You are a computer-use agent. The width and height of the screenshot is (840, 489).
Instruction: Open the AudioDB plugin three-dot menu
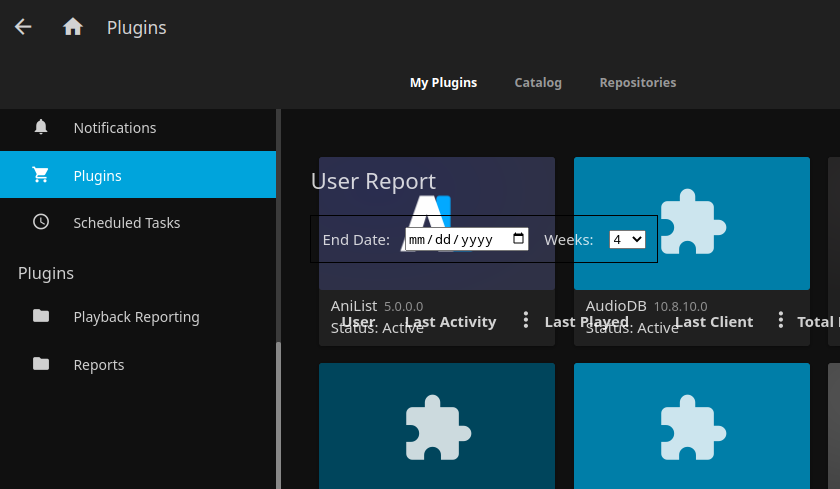780,320
